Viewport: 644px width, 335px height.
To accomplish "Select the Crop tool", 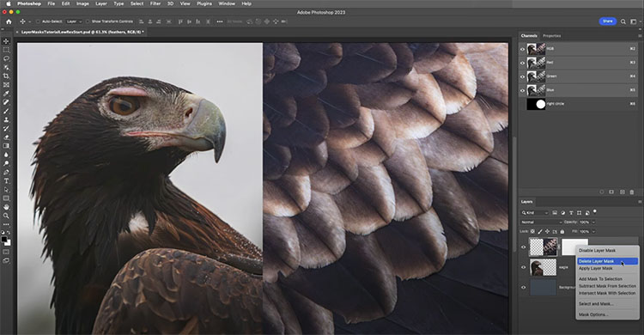I will point(6,76).
